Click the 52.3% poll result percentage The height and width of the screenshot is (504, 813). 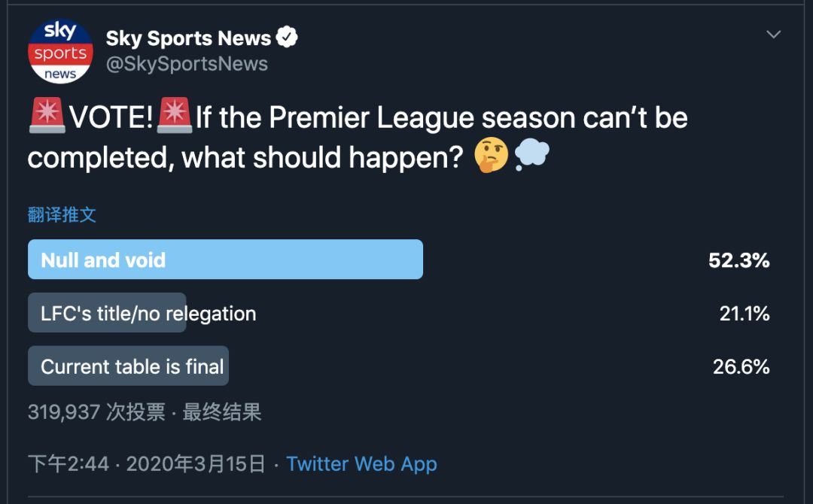point(738,260)
